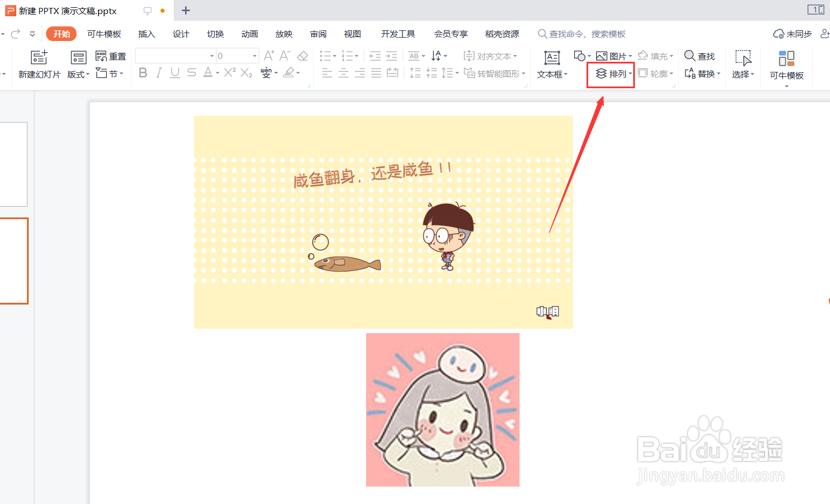Justify text alignment
Screen dimensions: 830x504
(x=376, y=72)
